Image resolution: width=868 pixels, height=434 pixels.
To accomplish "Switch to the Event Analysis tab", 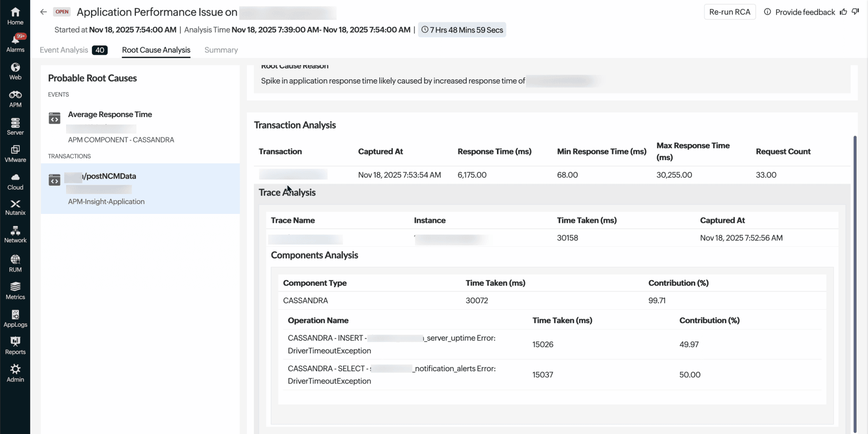I will tap(64, 50).
